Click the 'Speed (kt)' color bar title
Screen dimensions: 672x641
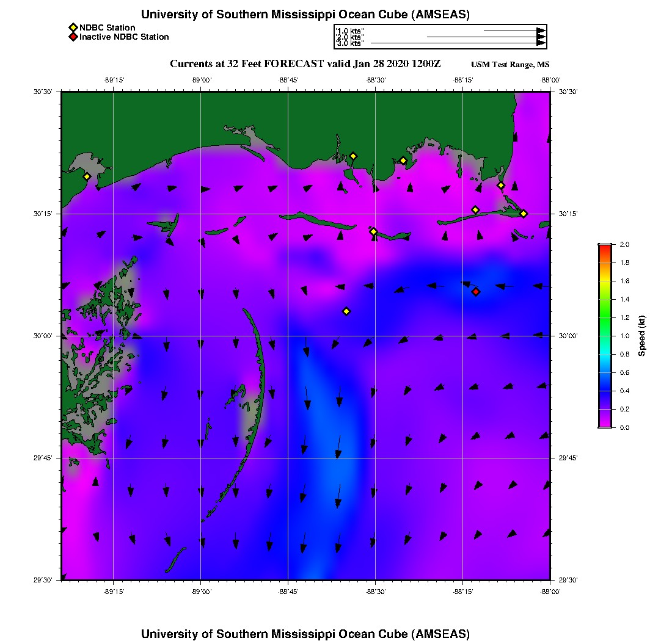[x=641, y=336]
